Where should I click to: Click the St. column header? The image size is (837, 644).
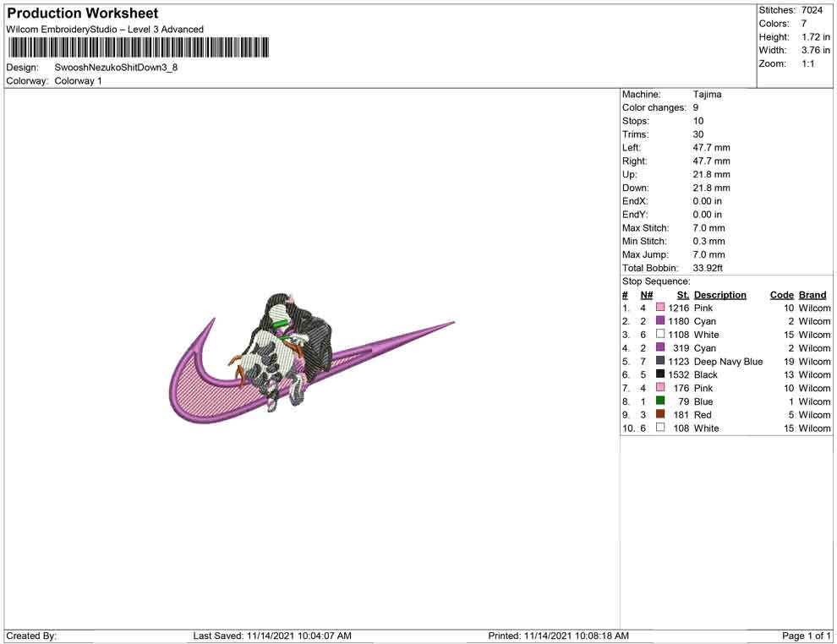683,294
